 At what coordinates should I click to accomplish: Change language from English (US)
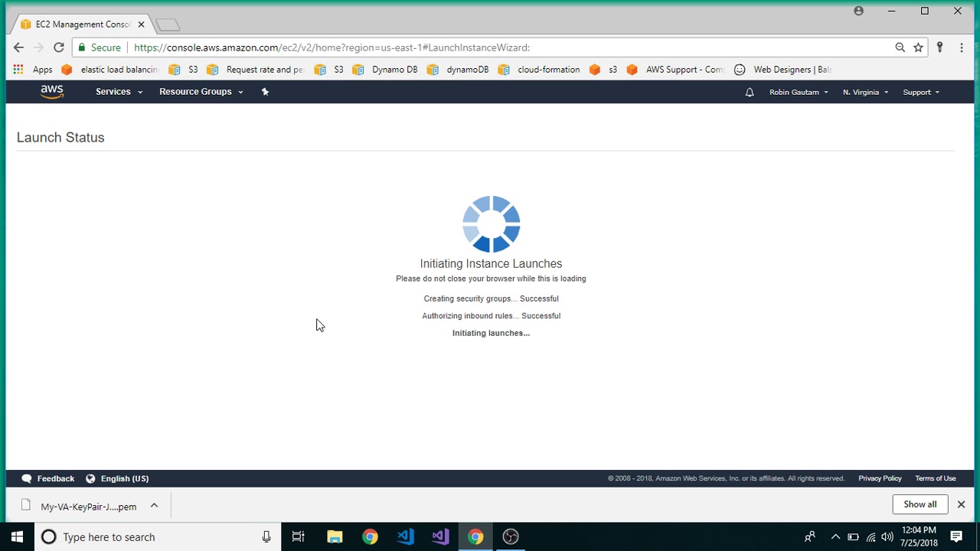117,478
